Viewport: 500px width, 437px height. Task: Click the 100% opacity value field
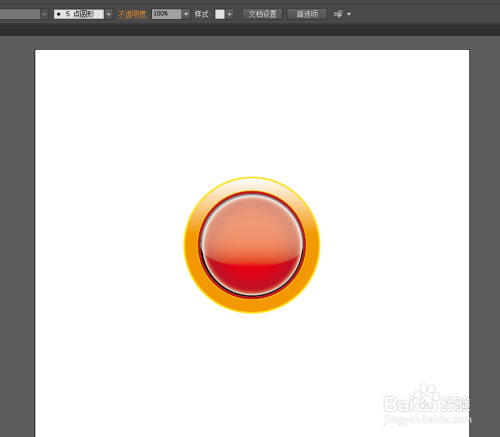(166, 14)
